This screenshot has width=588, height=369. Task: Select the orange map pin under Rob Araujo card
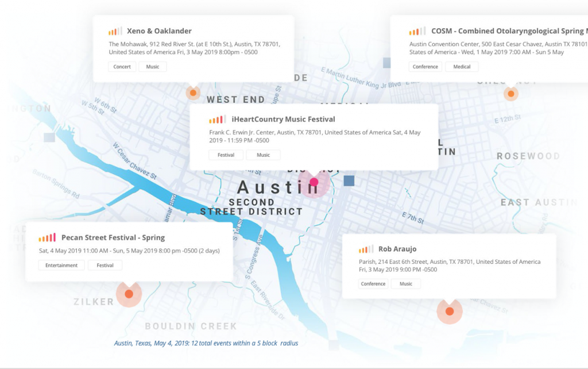tap(450, 311)
